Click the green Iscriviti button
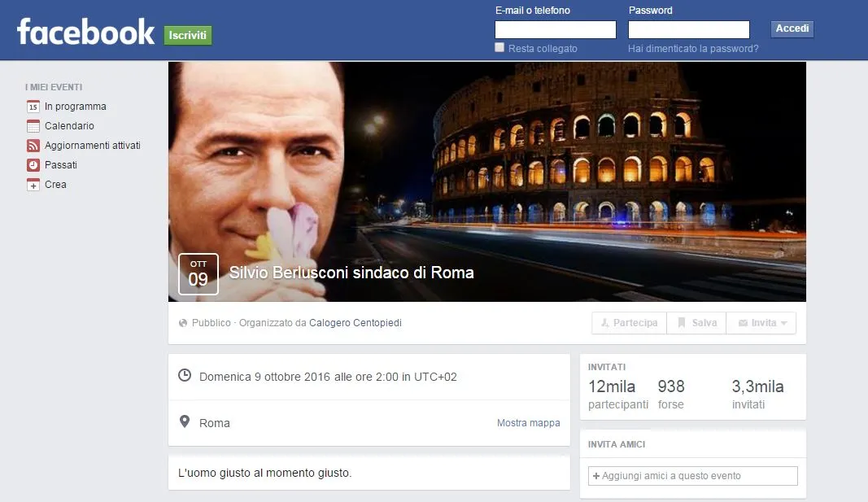This screenshot has width=868, height=502. [x=188, y=36]
